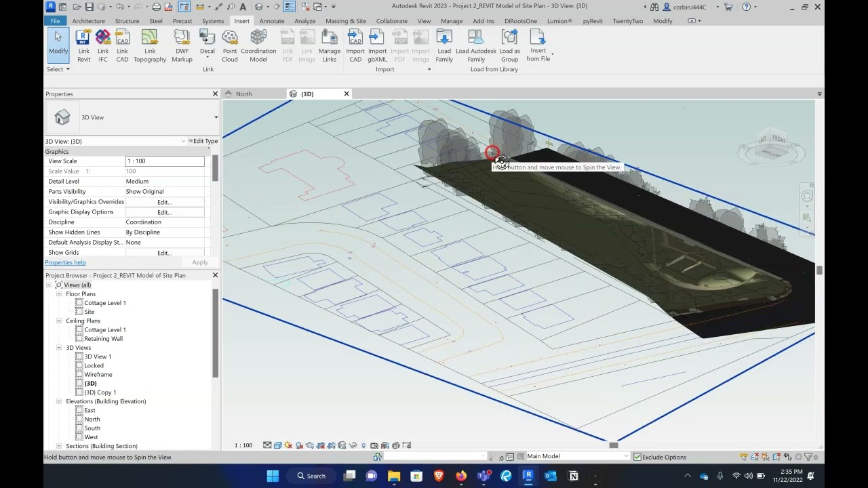The width and height of the screenshot is (868, 488).
Task: Click Load Autodesk Family
Action: (476, 45)
